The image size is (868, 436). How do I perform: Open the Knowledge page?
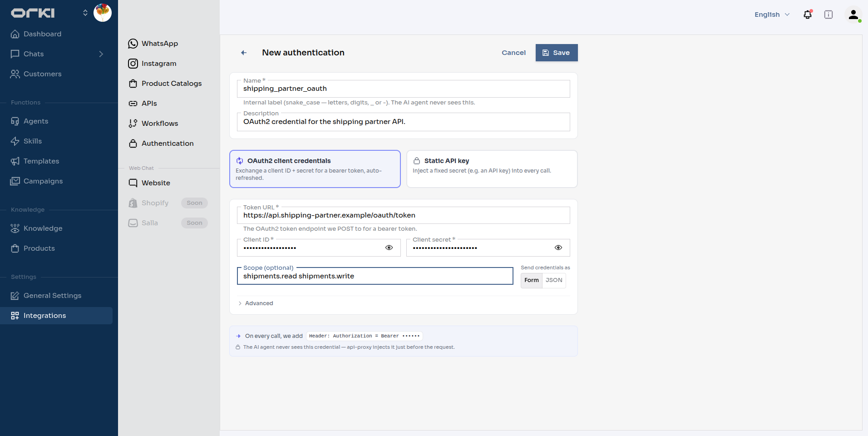tap(56, 228)
